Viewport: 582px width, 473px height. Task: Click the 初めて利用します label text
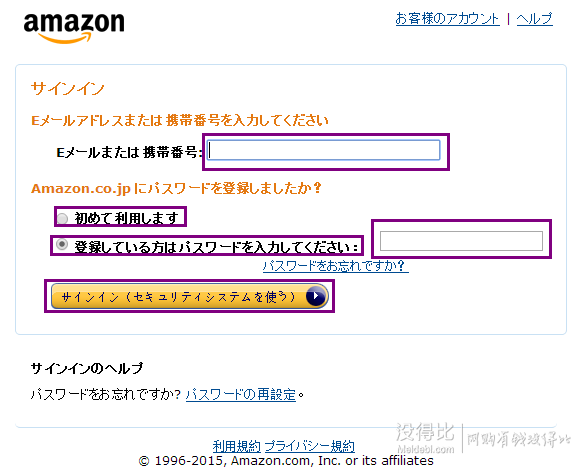coord(127,218)
